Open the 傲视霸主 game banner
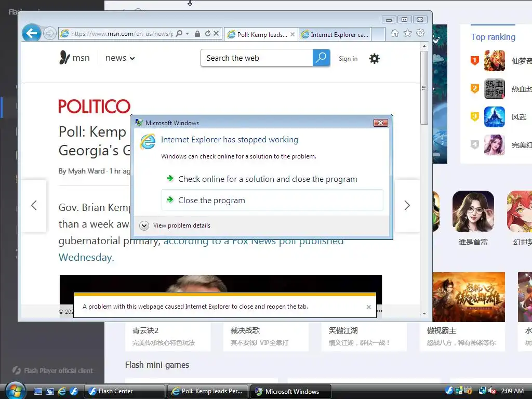Viewport: 532px width, 399px height. (469, 297)
